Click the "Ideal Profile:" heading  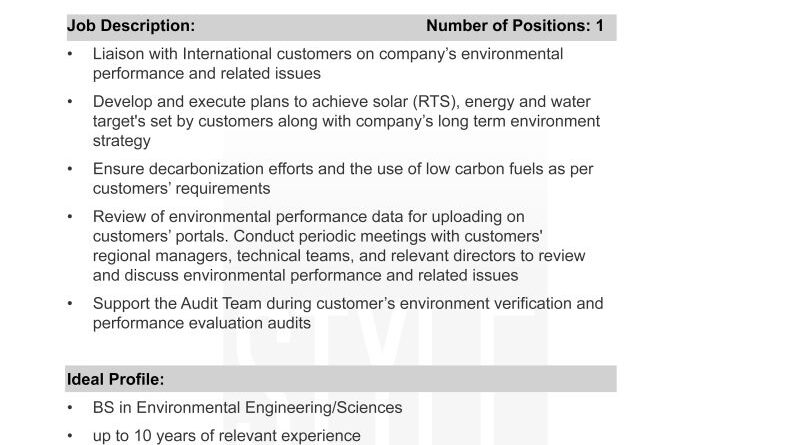pyautogui.click(x=115, y=379)
